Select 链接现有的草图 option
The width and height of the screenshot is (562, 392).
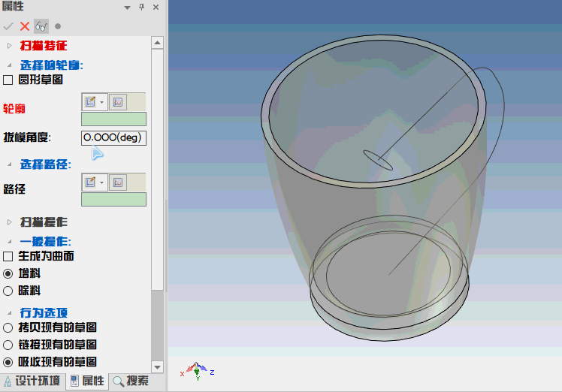(x=8, y=345)
